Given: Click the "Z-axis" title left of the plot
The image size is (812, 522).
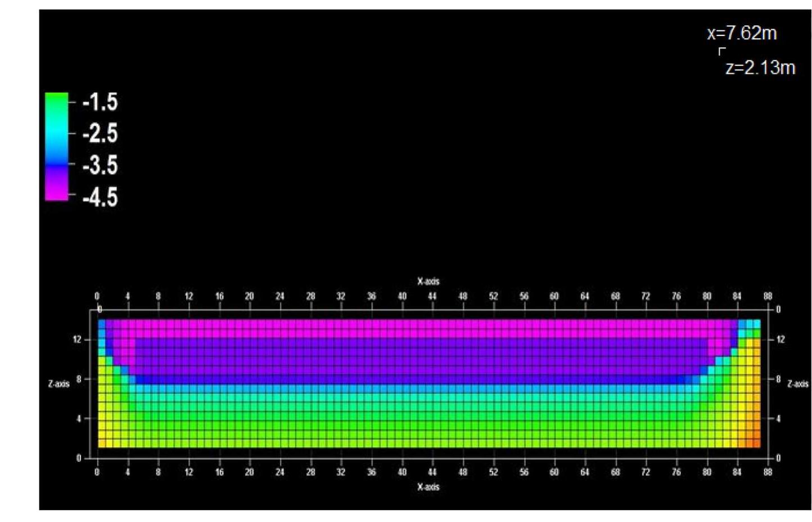Looking at the screenshot, I should click(58, 384).
